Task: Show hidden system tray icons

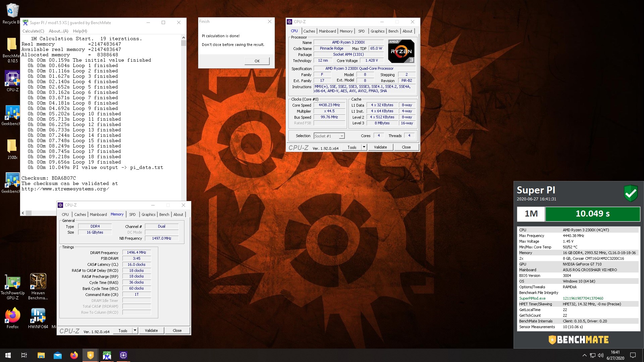Action: 584,355
